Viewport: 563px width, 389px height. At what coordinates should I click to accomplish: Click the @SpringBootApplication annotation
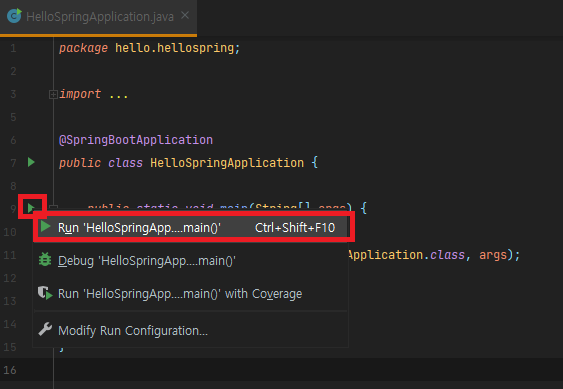tap(136, 140)
